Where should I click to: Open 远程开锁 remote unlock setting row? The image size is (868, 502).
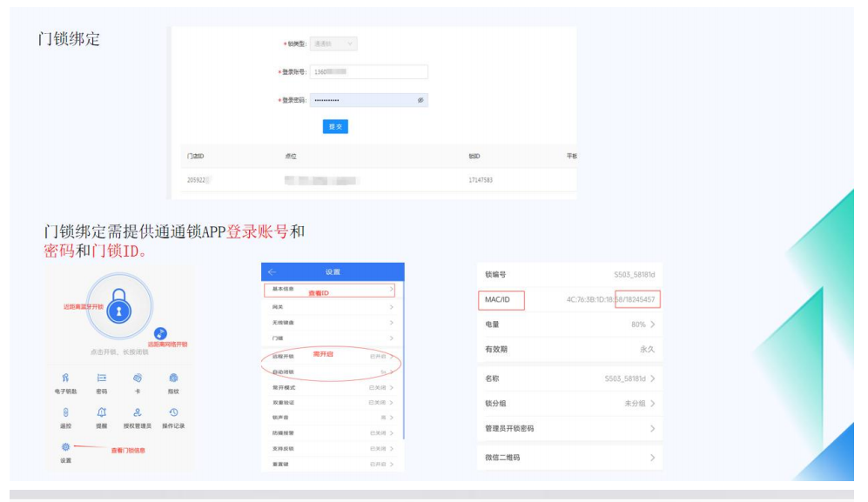pyautogui.click(x=333, y=357)
